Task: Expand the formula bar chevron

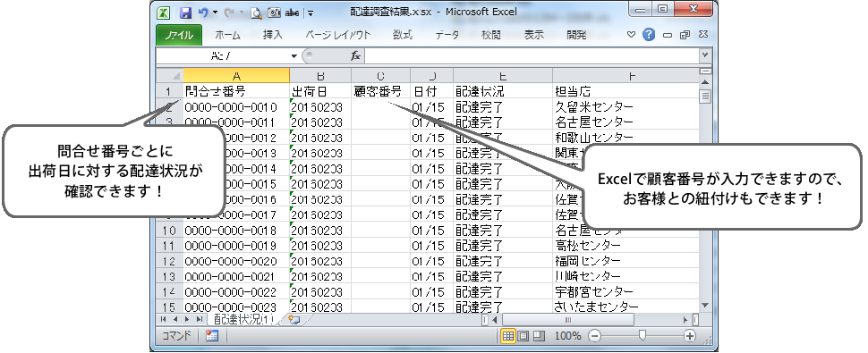Action: pos(705,55)
